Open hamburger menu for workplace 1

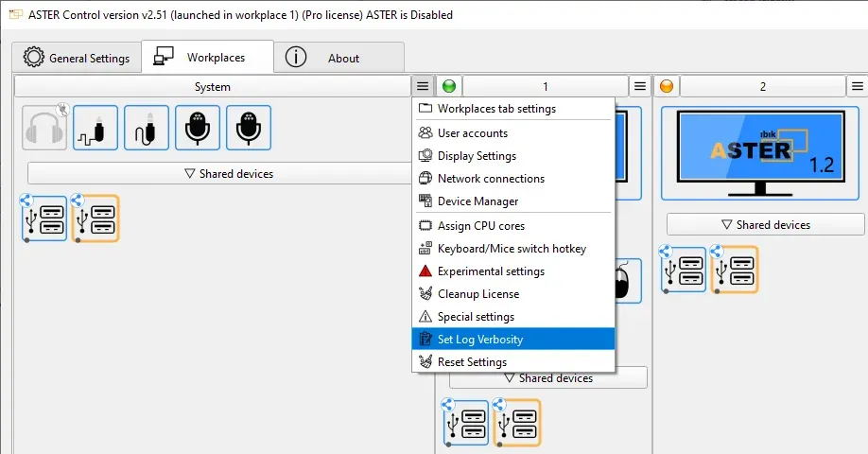click(x=640, y=87)
